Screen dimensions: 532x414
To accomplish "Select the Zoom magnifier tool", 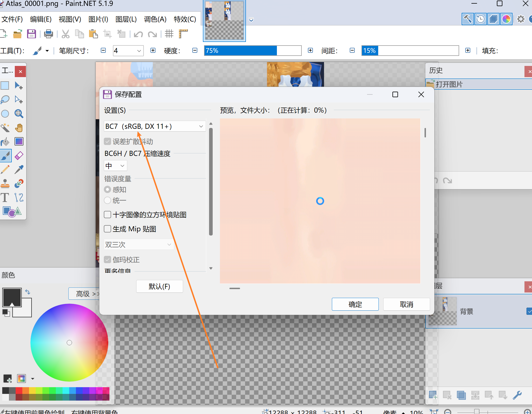I will (19, 114).
